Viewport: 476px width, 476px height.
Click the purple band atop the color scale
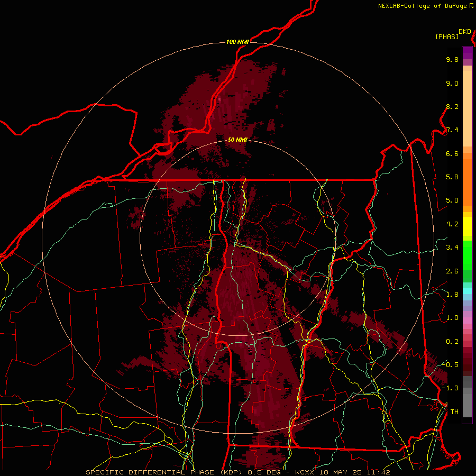pos(467,53)
